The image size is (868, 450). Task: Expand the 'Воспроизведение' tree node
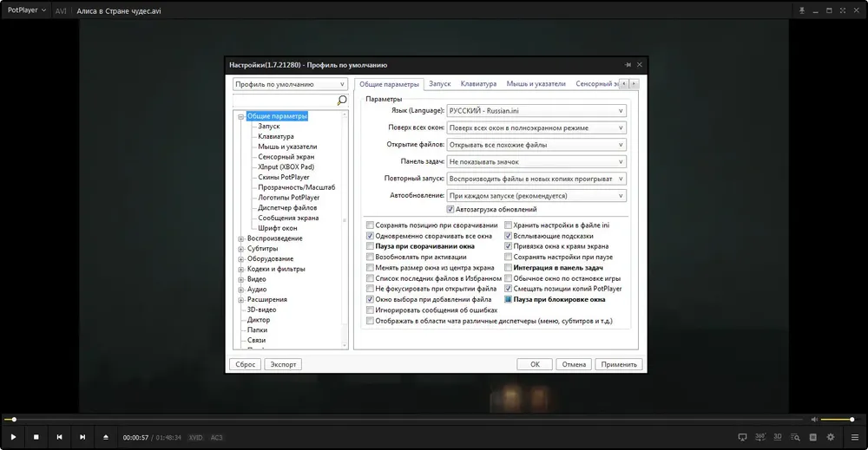(240, 238)
